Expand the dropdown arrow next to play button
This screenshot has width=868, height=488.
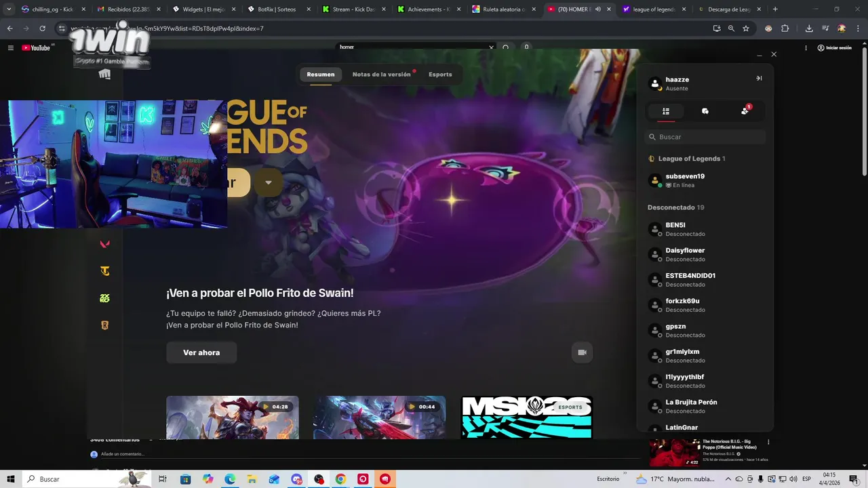[269, 182]
